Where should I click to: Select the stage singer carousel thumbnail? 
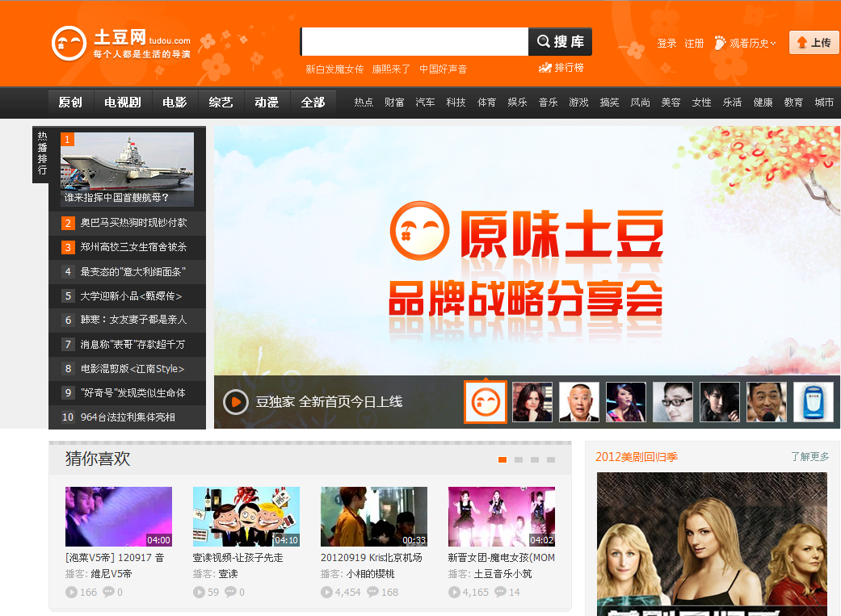[626, 402]
